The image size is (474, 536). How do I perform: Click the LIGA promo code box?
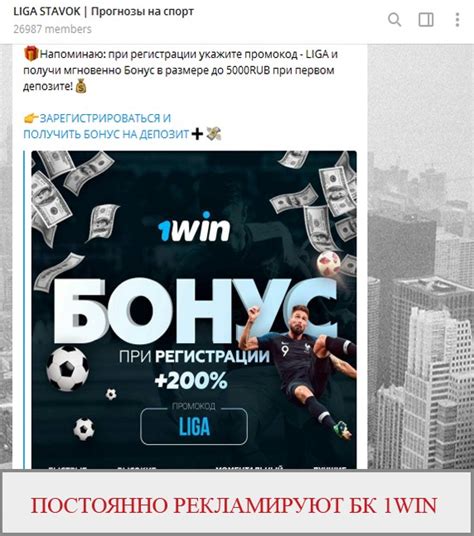pyautogui.click(x=194, y=426)
